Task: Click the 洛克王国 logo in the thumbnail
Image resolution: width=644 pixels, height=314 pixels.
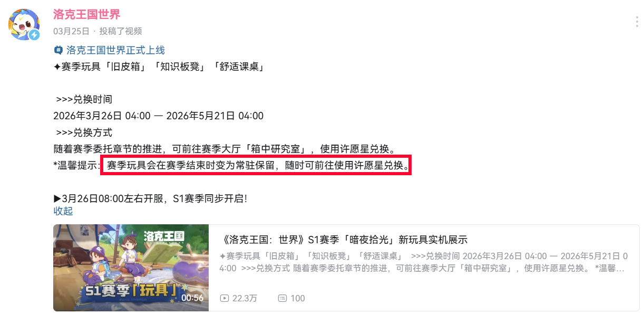Action: 164,238
